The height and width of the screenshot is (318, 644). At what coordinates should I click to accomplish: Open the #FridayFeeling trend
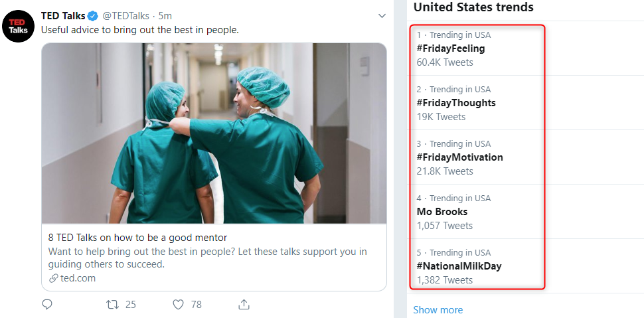click(451, 48)
